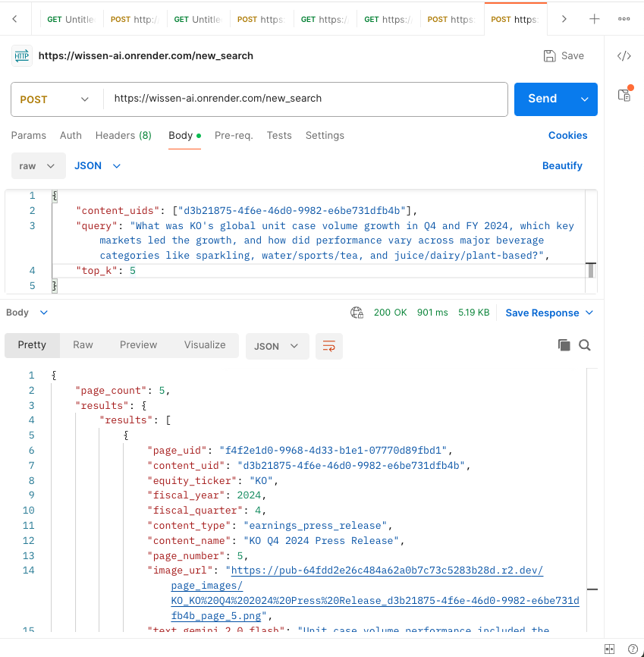Open the Tests tab
Screen dimensions: 644x657
(279, 135)
